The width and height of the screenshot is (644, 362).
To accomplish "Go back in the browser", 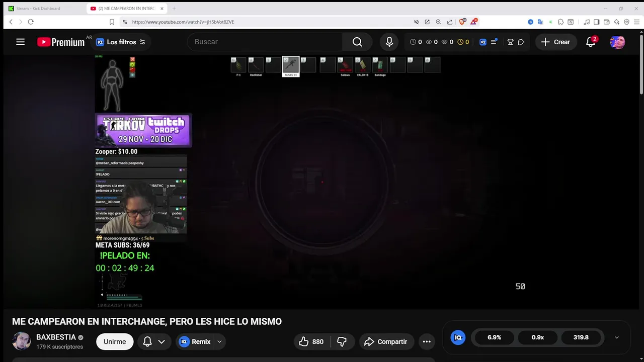I will 11,22.
